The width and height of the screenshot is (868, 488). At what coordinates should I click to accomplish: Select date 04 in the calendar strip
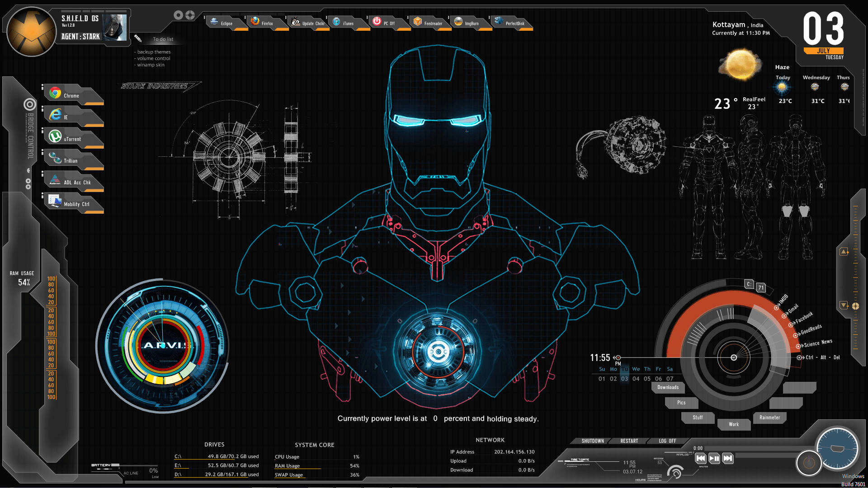[636, 379]
